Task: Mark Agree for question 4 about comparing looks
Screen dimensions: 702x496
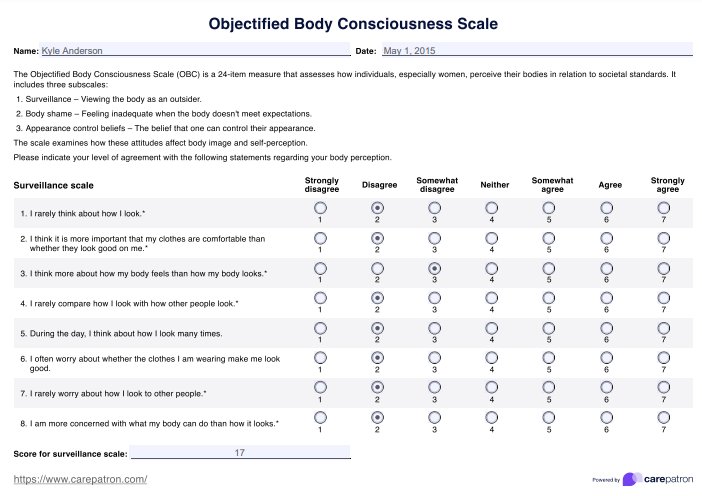Action: click(606, 298)
